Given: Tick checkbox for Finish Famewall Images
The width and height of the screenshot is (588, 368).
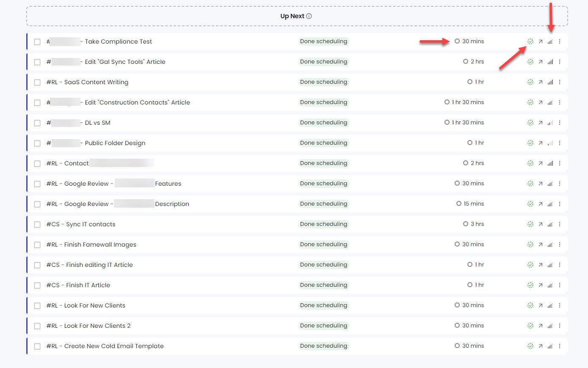Looking at the screenshot, I should [x=37, y=245].
